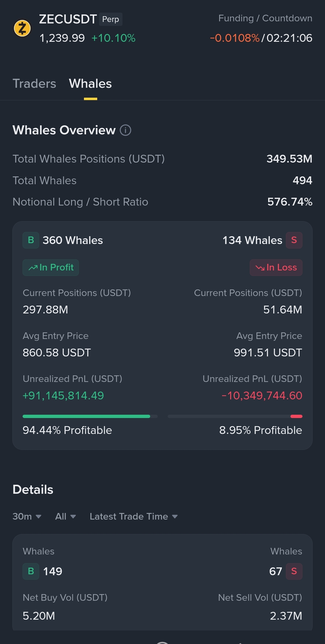Tap the S badge next to 67
Viewport: 325px width, 644px height.
click(x=294, y=571)
